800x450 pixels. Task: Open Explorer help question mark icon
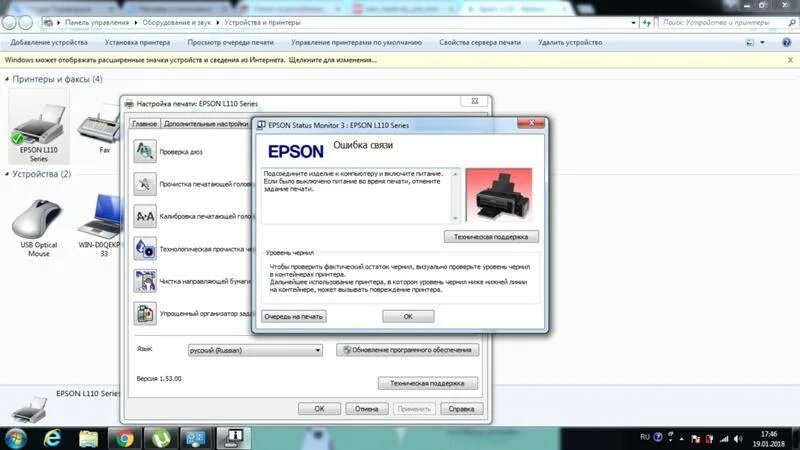click(787, 42)
